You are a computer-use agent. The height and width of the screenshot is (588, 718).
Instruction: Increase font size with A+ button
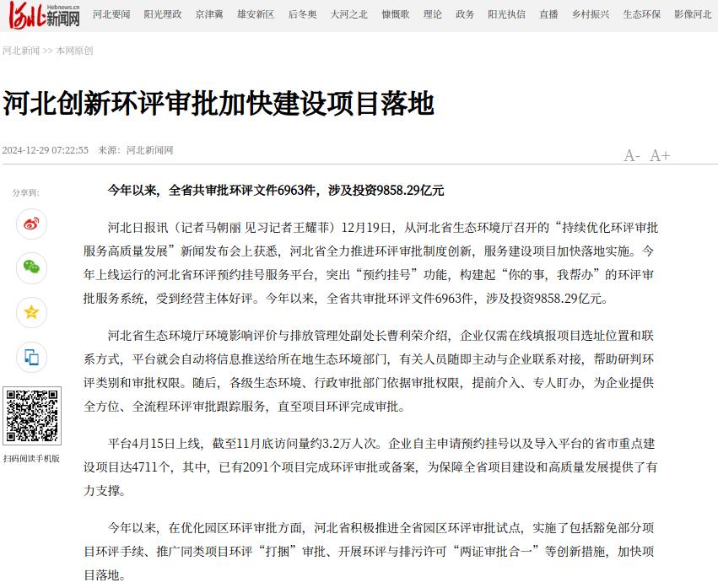[660, 155]
